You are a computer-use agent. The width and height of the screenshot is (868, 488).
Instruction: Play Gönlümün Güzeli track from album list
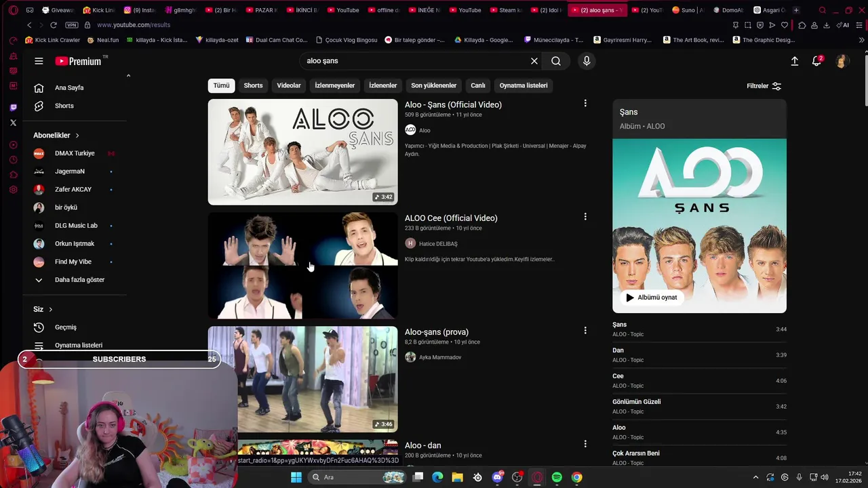click(x=699, y=406)
